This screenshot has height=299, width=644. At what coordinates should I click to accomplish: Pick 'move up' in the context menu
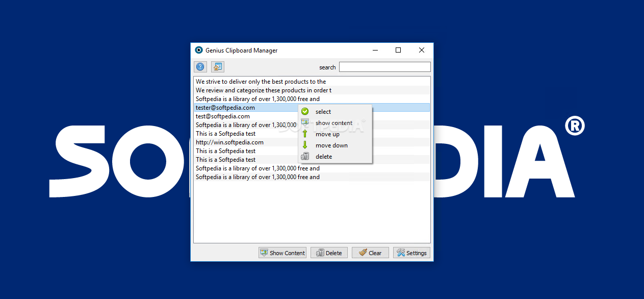[336, 134]
